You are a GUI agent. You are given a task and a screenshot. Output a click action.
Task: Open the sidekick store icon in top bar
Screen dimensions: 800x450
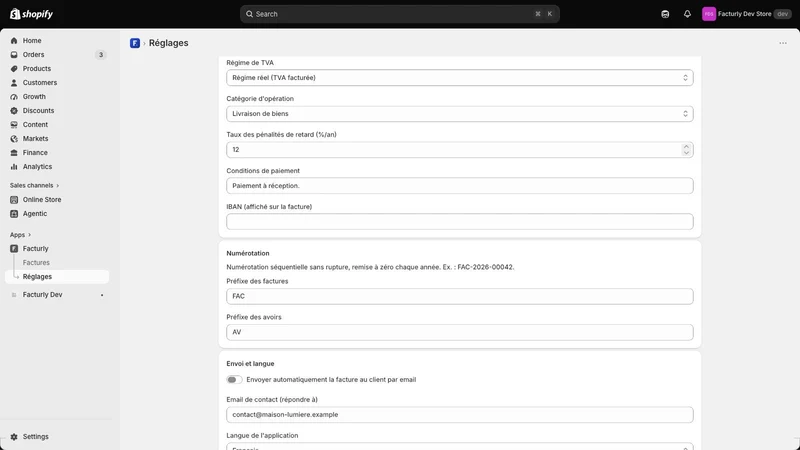(665, 14)
